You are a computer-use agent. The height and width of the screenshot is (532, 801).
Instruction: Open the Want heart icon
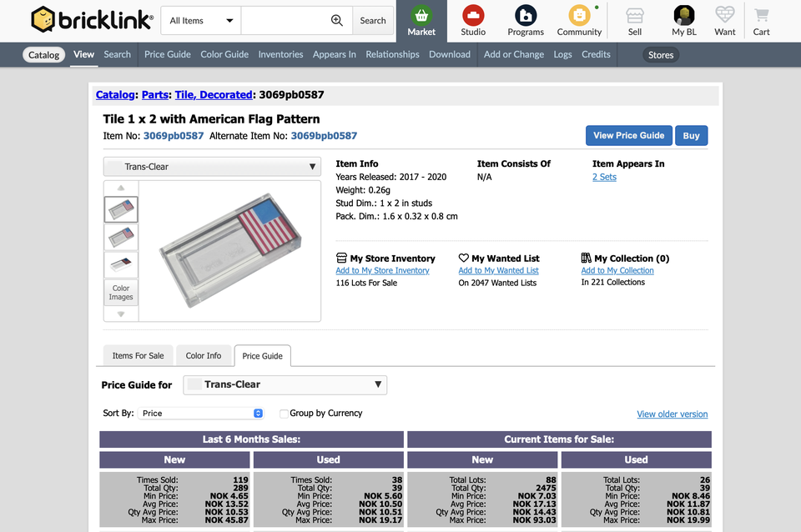click(725, 15)
